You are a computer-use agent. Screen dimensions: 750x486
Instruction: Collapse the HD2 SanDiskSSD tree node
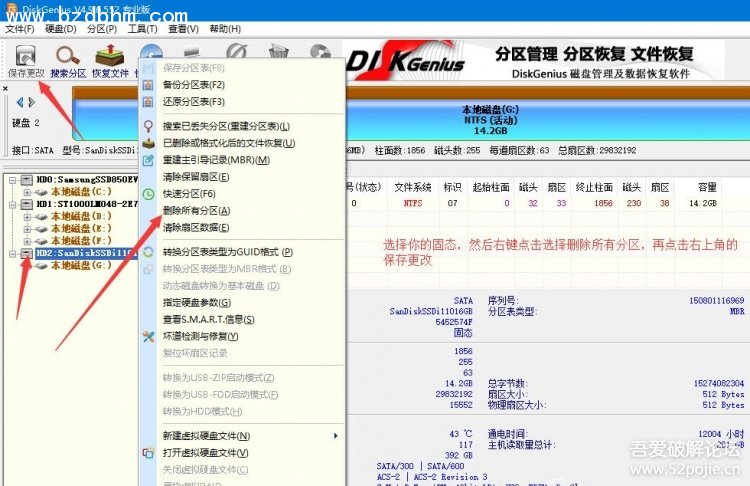click(x=13, y=253)
